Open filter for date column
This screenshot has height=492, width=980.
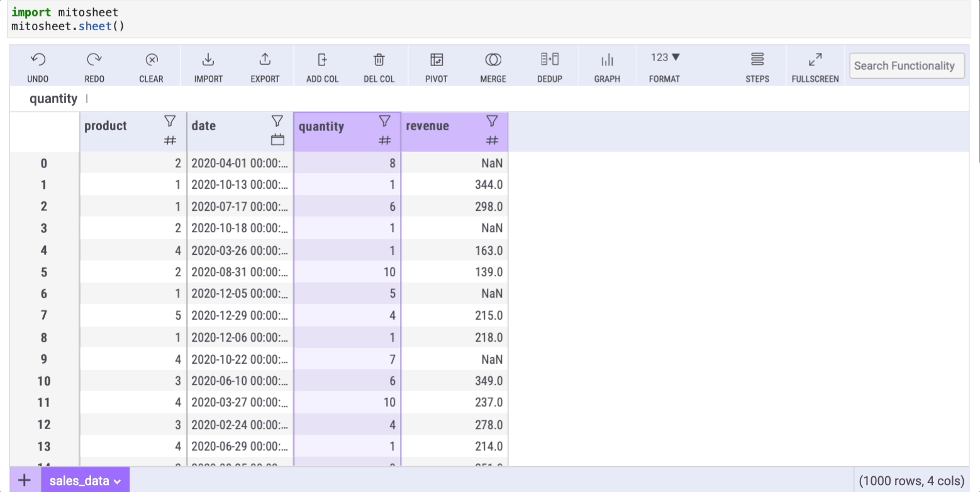click(277, 121)
